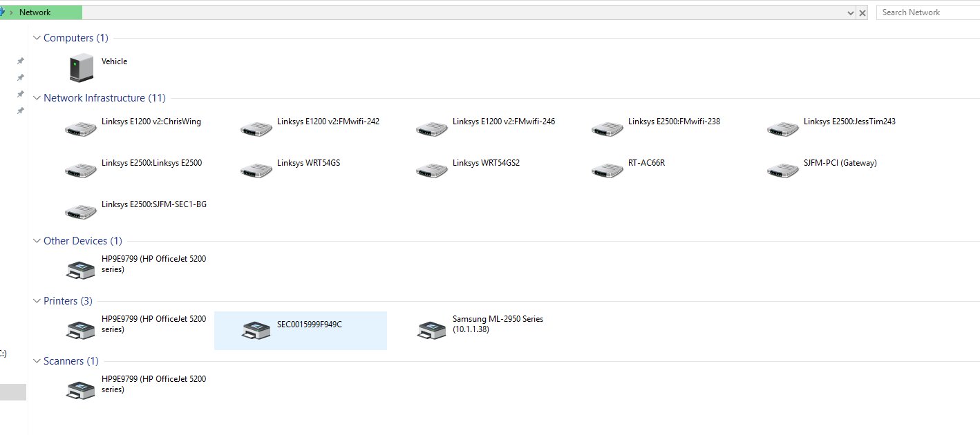Click the label 'Linksys E2500:SJFM-SEC1-BG'
The height and width of the screenshot is (435, 980).
point(154,204)
